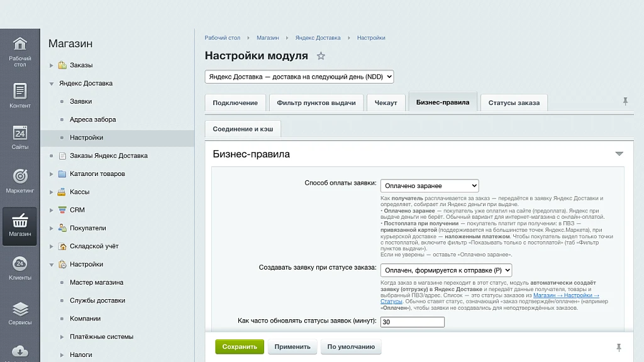
Task: Expand the Покупатели tree node
Action: click(52, 228)
